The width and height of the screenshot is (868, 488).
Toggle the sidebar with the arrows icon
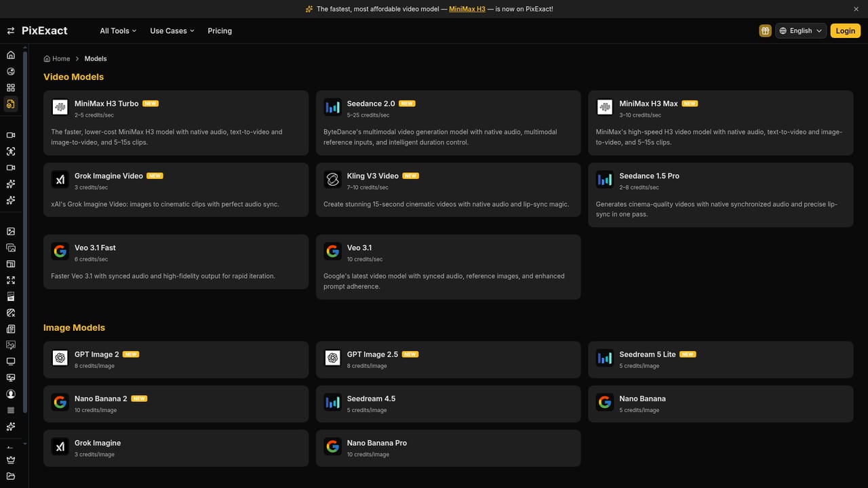point(11,30)
